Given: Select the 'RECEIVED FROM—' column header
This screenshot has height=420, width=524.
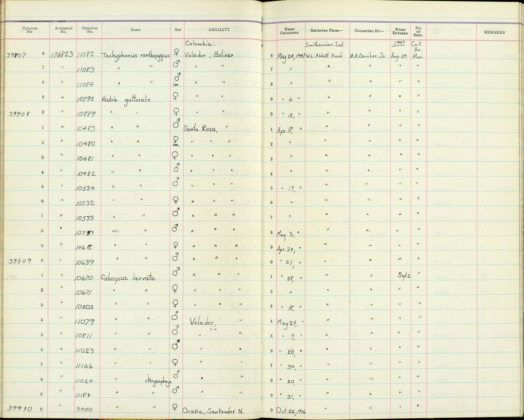Looking at the screenshot, I should pyautogui.click(x=326, y=31).
